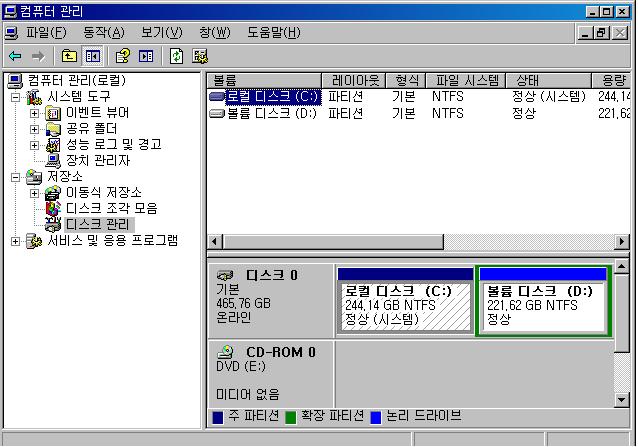The image size is (638, 447).
Task: Expand the 공유 폴더 tree node
Action: click(x=35, y=129)
